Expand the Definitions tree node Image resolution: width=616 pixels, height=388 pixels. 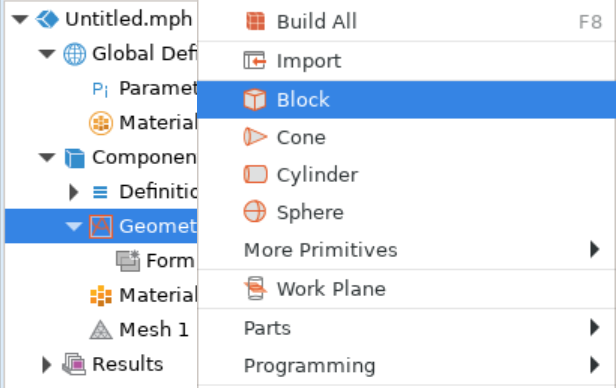pos(73,192)
